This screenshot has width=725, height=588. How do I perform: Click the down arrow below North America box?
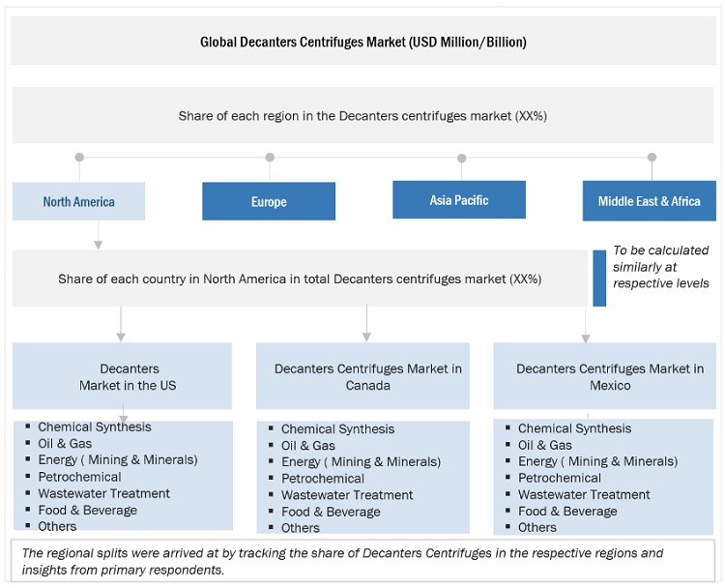98,243
